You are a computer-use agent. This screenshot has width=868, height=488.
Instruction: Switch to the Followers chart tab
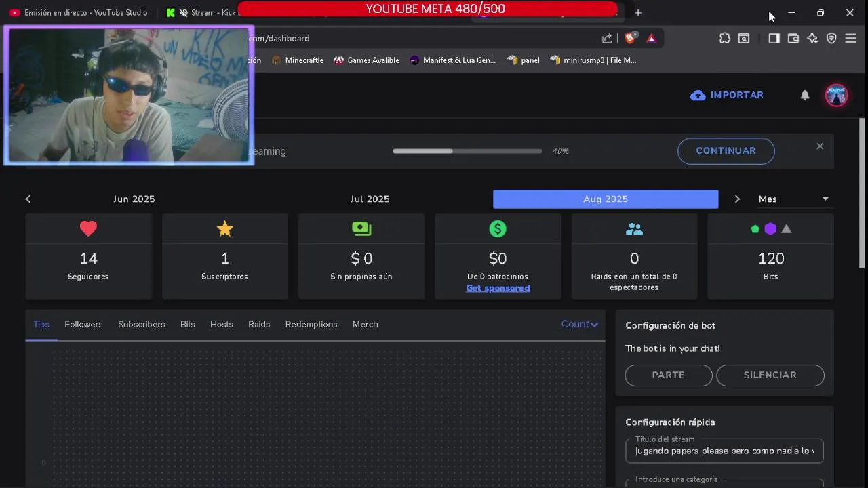(x=83, y=324)
